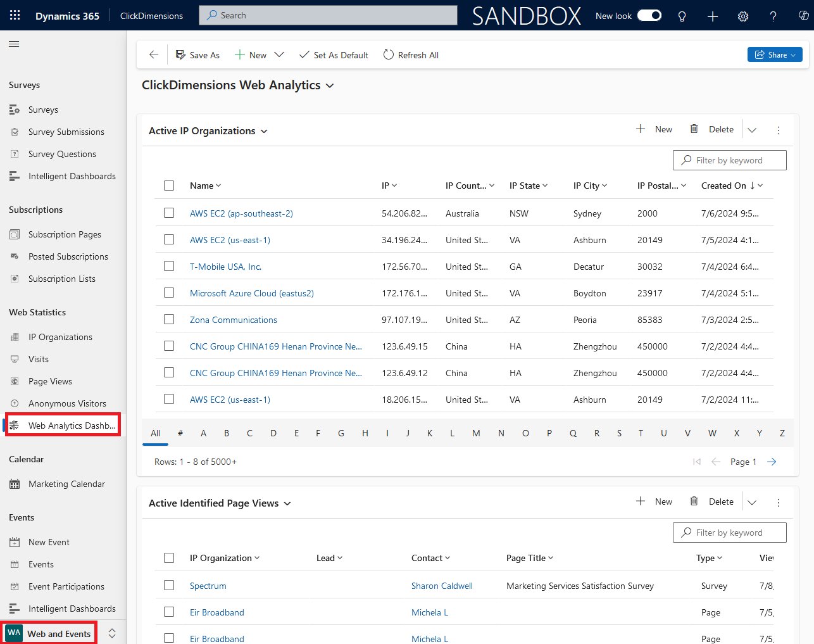Filter list by letter Z
Screen dimensions: 814x644
point(782,433)
